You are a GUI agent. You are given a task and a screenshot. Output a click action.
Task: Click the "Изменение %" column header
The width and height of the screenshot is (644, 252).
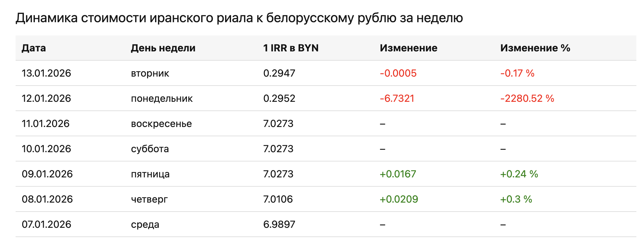pyautogui.click(x=535, y=48)
